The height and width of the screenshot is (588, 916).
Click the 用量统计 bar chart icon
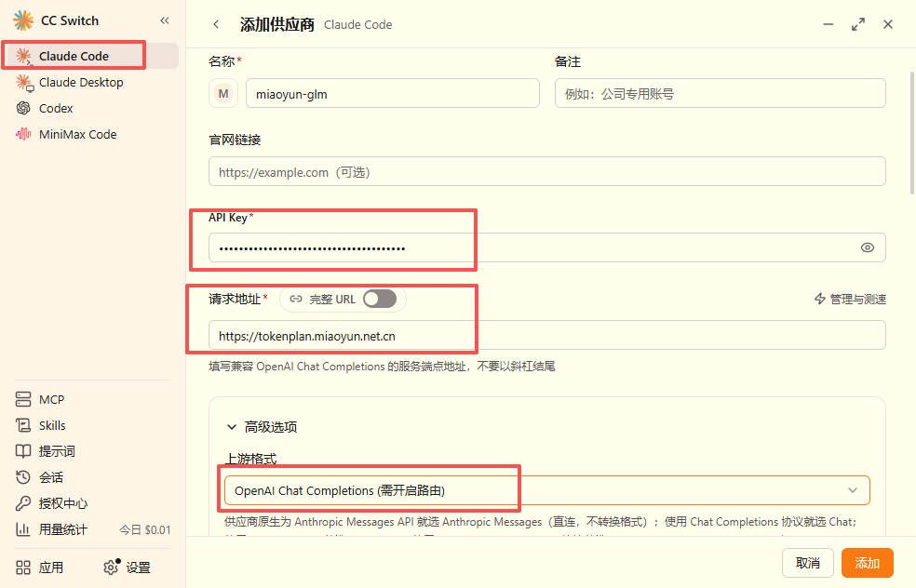click(x=23, y=529)
